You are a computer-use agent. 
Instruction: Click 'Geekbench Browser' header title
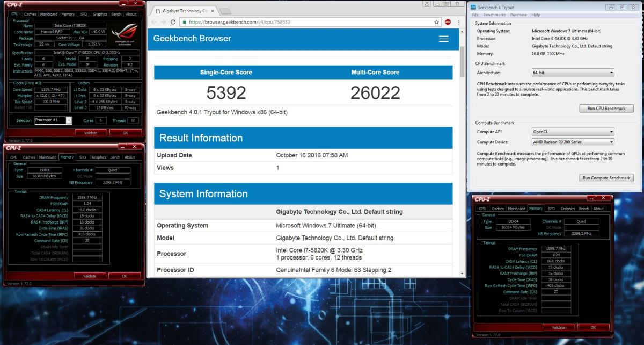[x=192, y=39]
